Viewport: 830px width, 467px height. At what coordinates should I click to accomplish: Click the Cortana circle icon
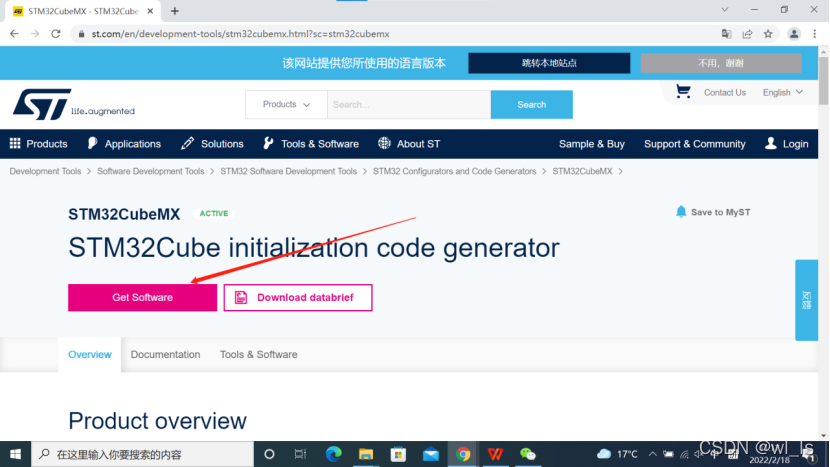(269, 454)
